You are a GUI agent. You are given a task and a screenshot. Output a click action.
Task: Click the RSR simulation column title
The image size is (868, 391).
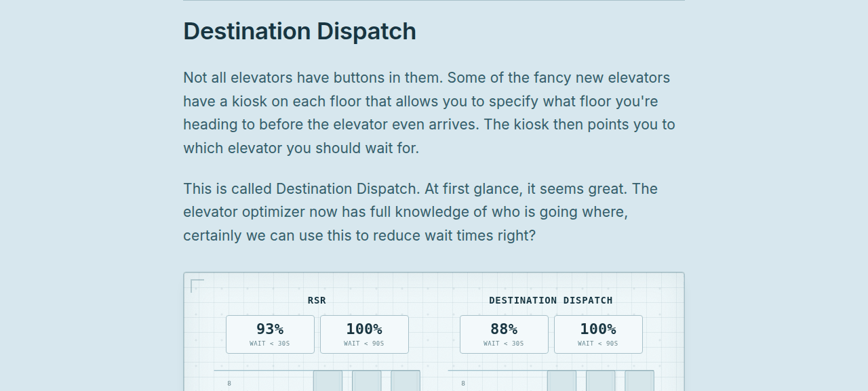click(x=317, y=300)
